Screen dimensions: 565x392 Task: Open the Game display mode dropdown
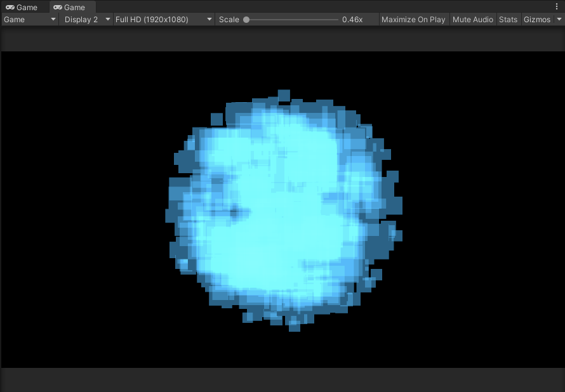29,19
